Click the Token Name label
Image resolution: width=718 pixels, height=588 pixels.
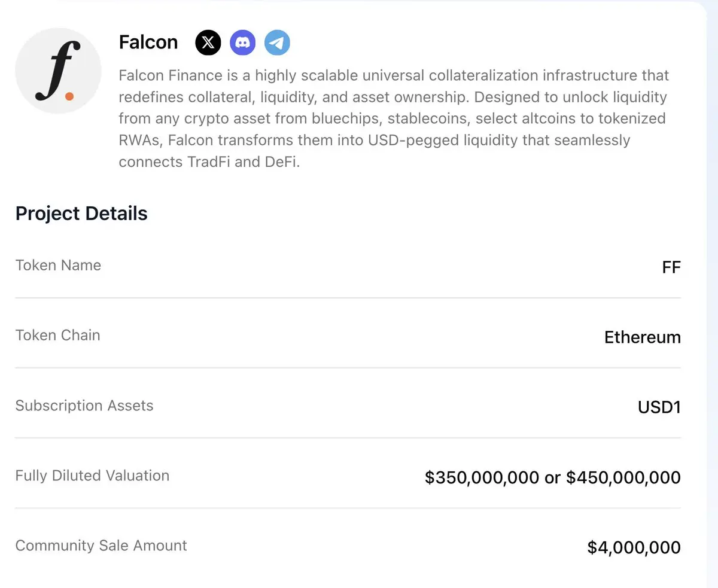tap(58, 265)
